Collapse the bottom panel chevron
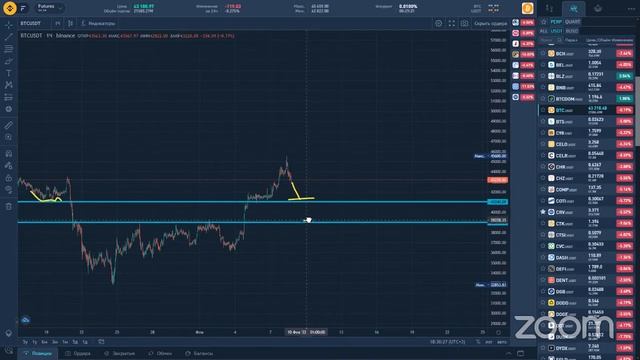Image resolution: width=640 pixels, height=360 pixels. coord(509,353)
